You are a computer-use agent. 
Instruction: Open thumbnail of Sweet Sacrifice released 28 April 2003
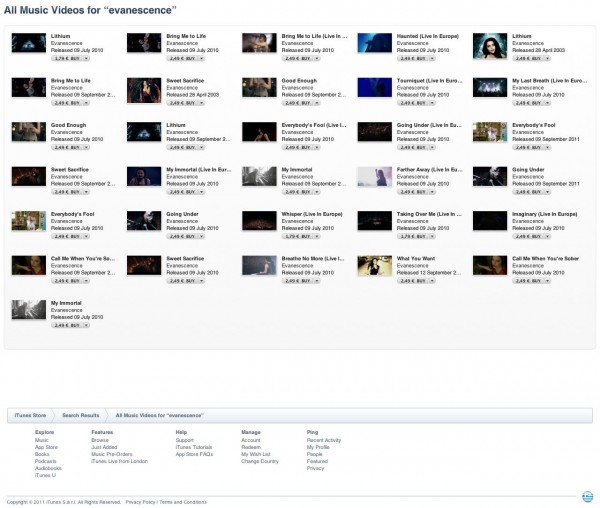click(144, 90)
